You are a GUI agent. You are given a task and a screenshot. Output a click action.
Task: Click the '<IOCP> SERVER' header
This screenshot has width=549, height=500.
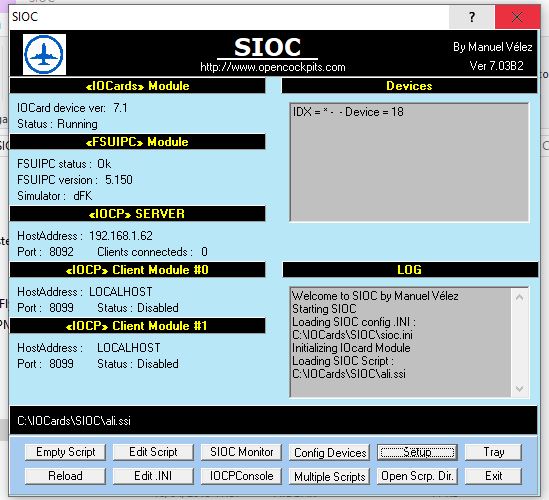point(138,214)
